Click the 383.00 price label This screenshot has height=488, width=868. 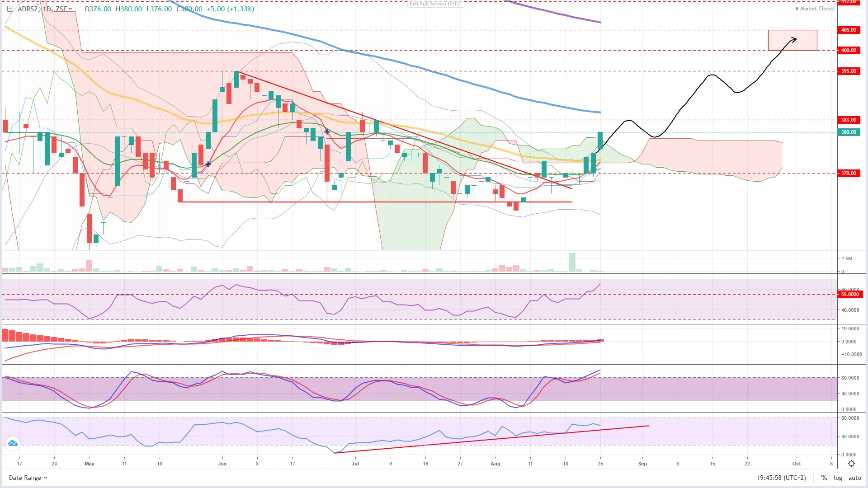click(x=849, y=120)
